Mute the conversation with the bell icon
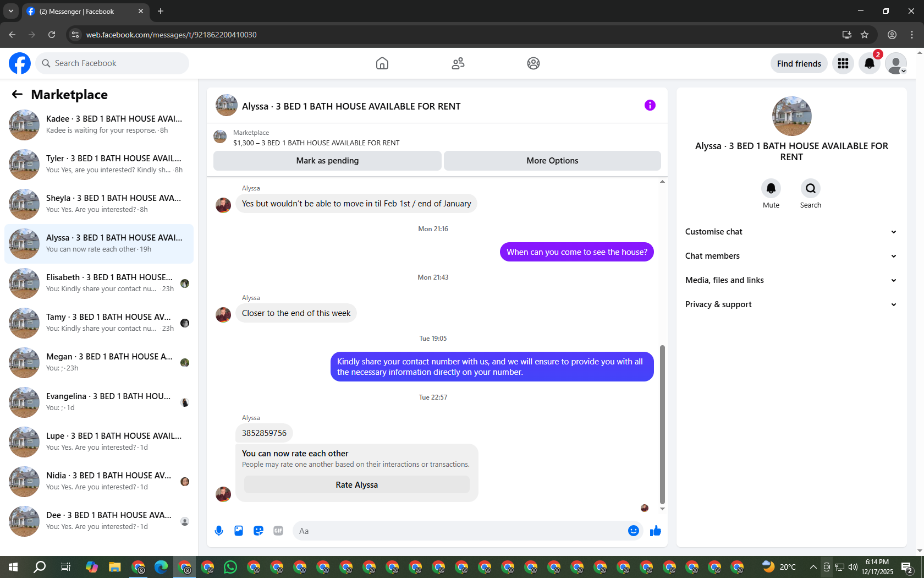 coord(771,189)
